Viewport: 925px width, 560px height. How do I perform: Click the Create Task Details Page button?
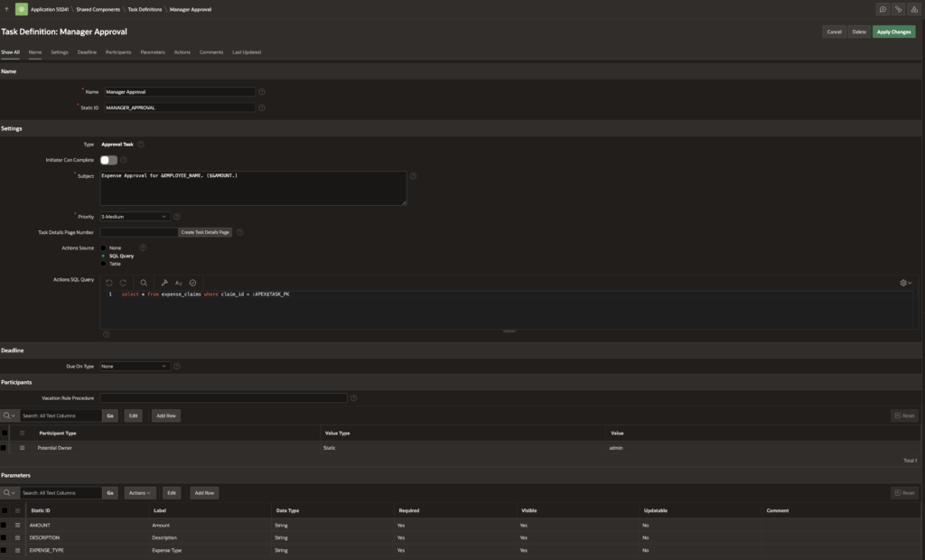click(x=205, y=232)
